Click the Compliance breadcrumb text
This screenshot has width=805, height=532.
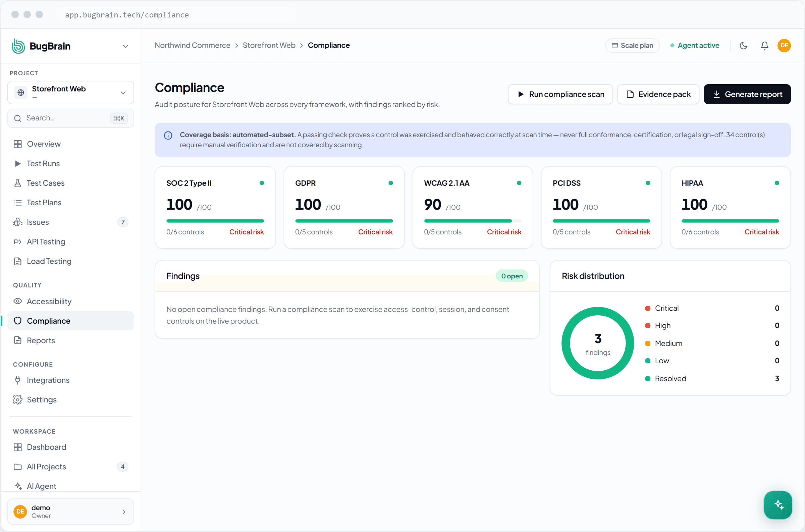329,45
